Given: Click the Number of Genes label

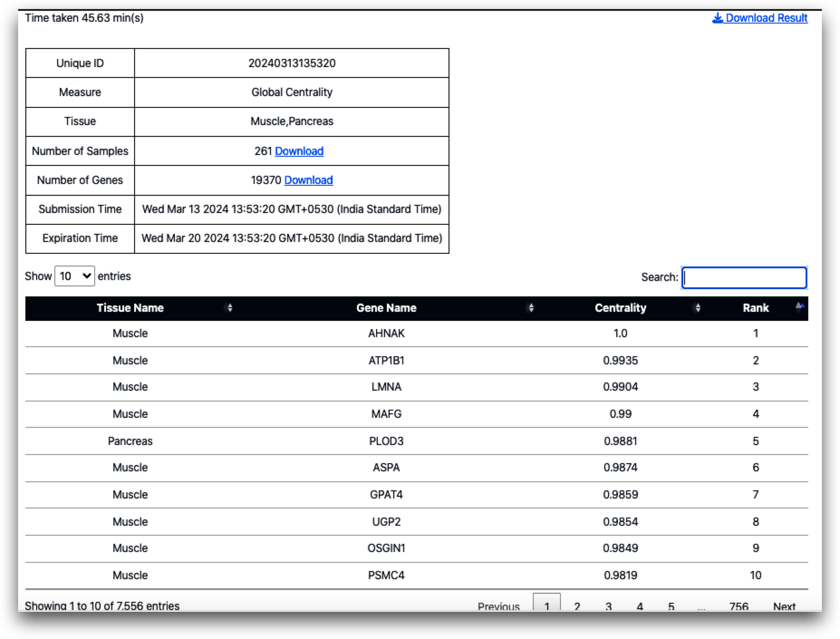Looking at the screenshot, I should tap(80, 180).
